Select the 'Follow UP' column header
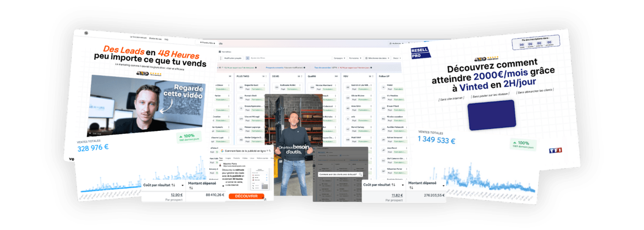The width and height of the screenshot is (644, 230). [x=384, y=76]
